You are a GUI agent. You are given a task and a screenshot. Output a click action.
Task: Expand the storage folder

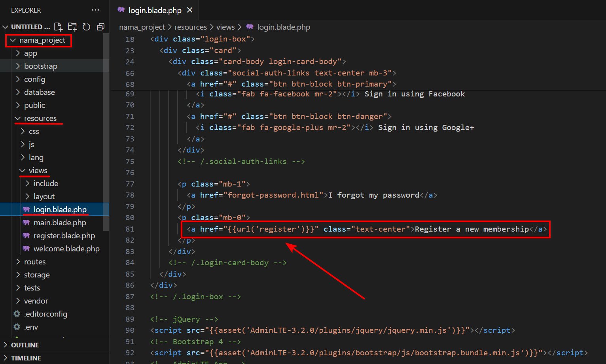[18, 275]
